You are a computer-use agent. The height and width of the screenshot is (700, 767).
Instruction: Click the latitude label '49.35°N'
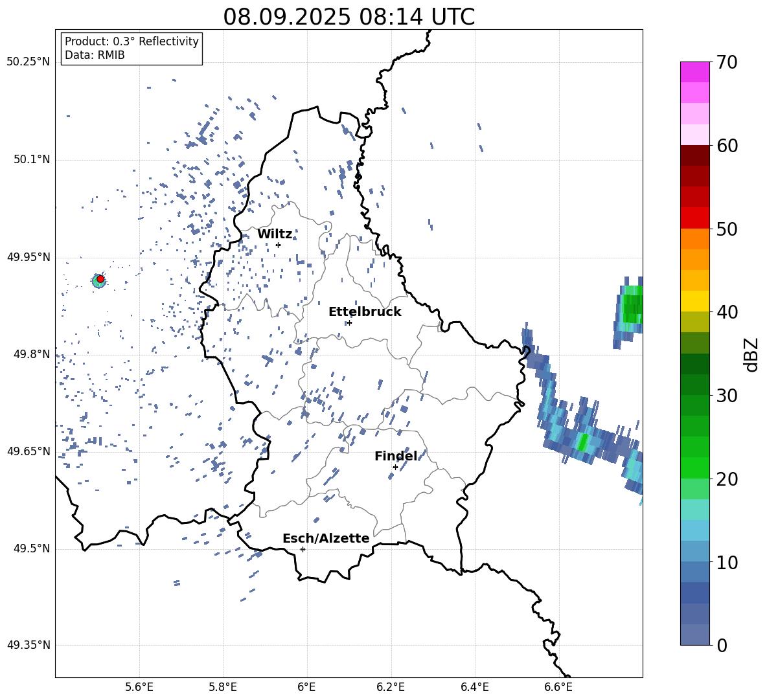(x=29, y=645)
